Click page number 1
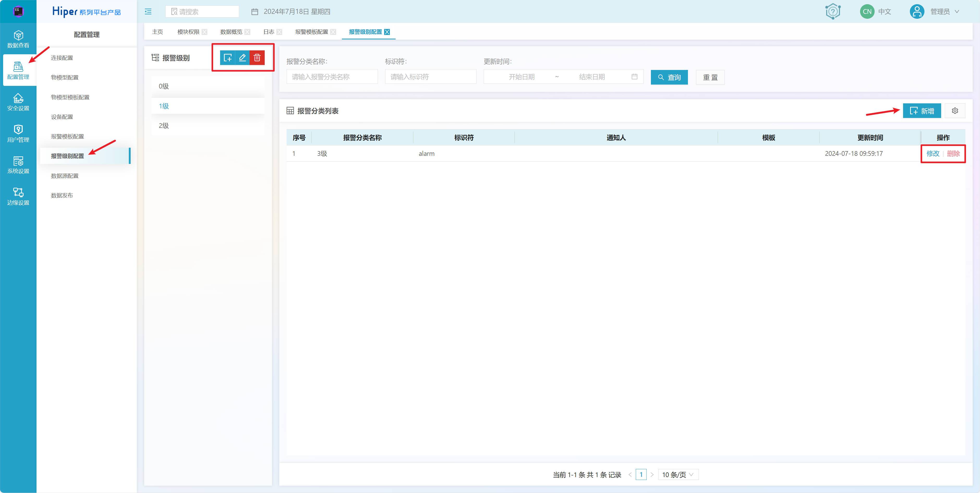The width and height of the screenshot is (980, 493). coord(641,475)
